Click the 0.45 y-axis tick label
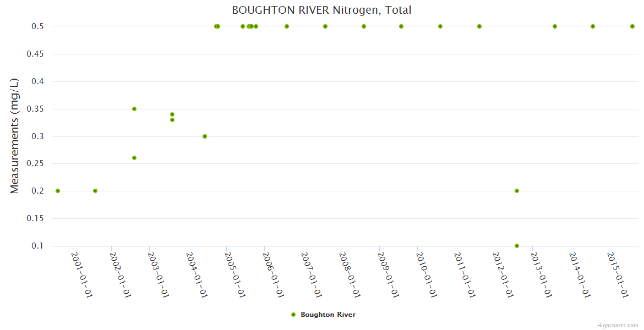The width and height of the screenshot is (644, 330). (36, 54)
